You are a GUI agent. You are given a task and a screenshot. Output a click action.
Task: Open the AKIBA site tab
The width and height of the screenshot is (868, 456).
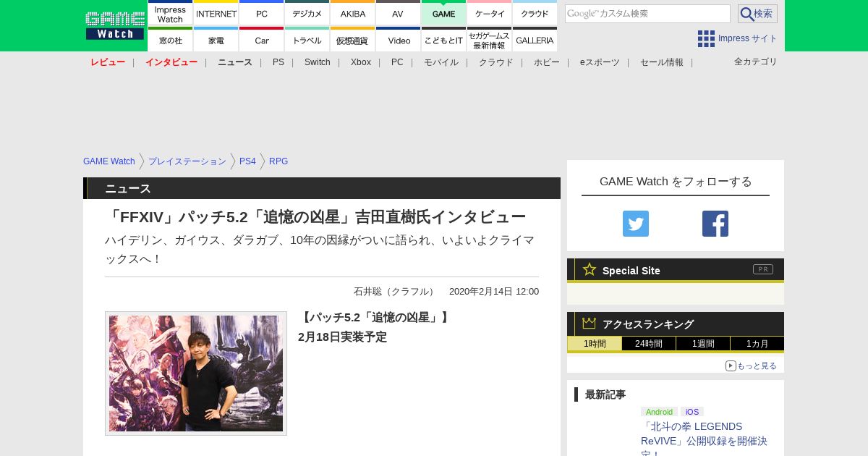(x=353, y=13)
